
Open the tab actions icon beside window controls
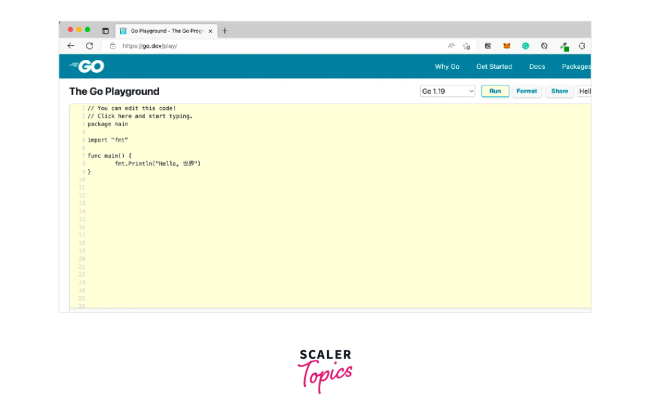click(x=105, y=31)
